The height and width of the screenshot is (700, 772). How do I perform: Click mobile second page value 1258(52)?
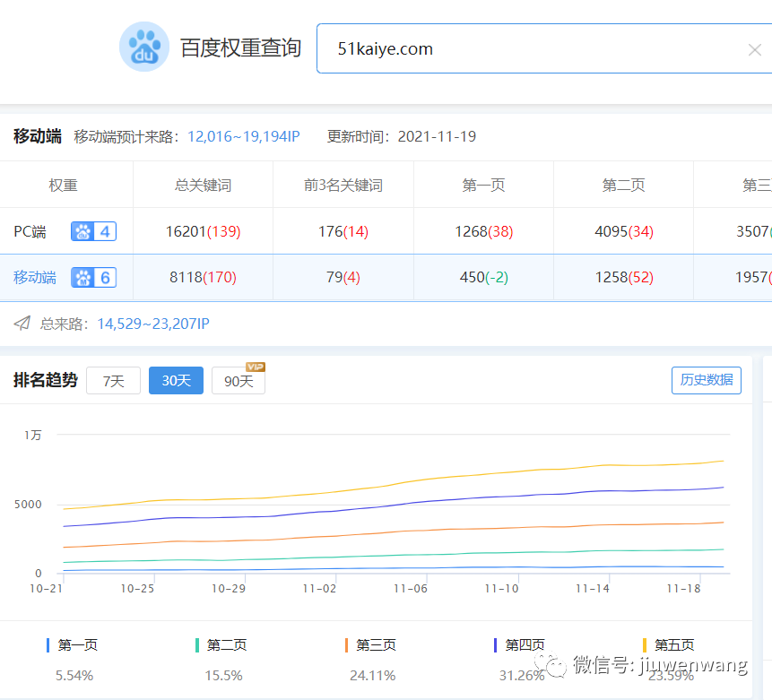point(624,278)
